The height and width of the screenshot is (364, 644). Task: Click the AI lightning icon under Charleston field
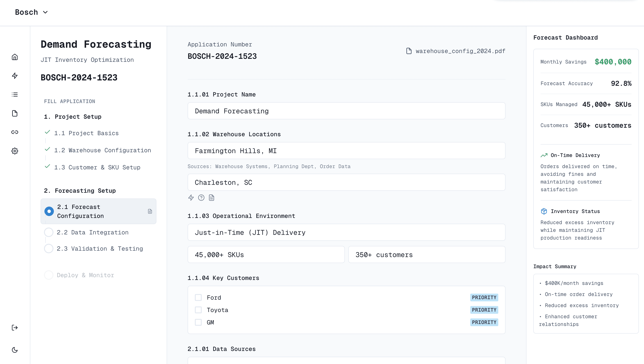pos(191,198)
